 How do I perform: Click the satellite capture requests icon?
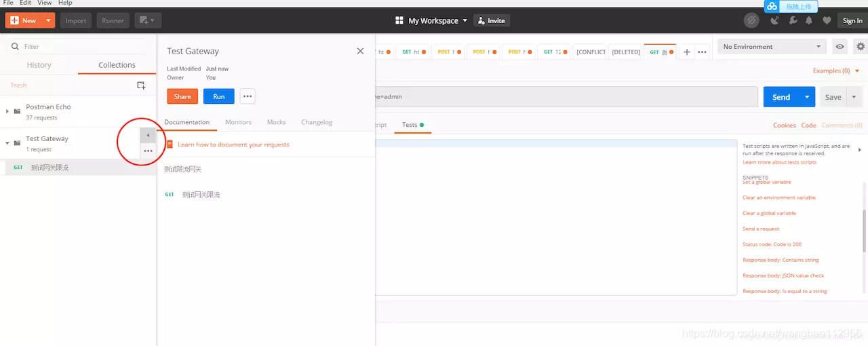(x=775, y=20)
